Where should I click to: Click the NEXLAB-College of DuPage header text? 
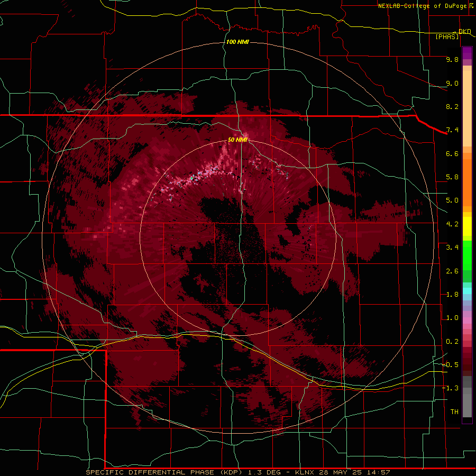422,6
